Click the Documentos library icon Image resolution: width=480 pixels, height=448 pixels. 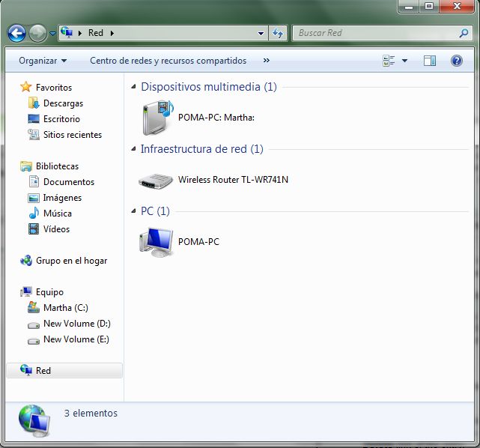[34, 181]
